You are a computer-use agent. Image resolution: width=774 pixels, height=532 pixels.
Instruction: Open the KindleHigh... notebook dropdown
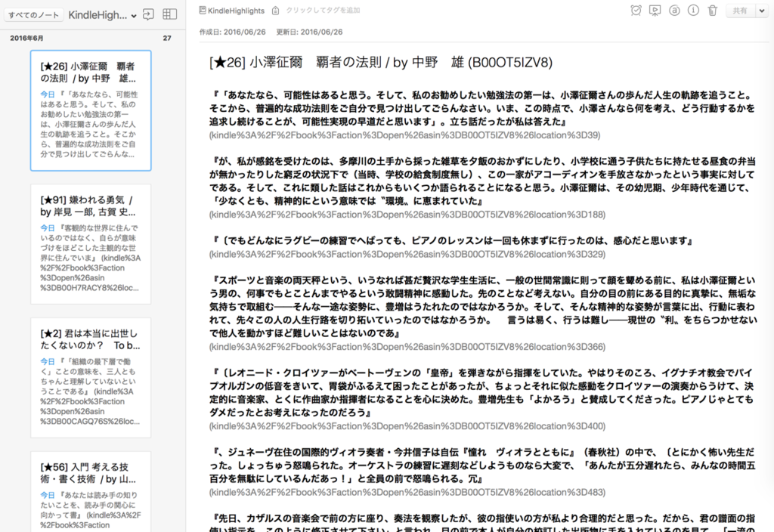(x=102, y=15)
